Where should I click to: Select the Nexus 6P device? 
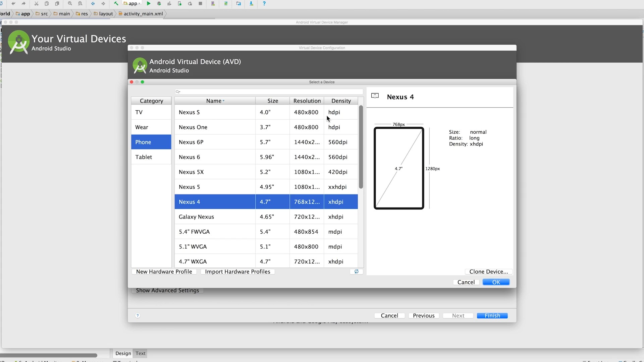click(x=266, y=142)
